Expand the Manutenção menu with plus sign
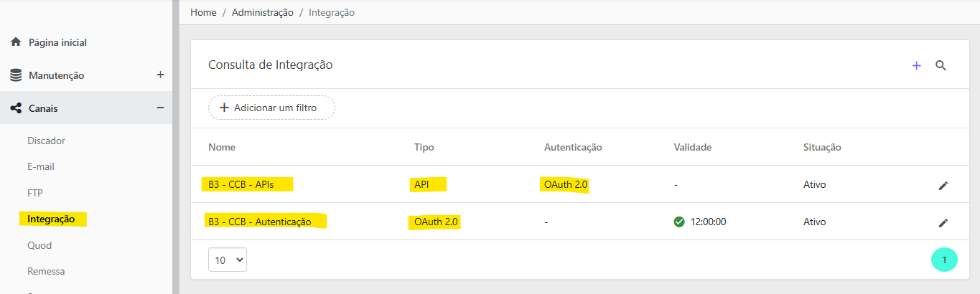Image resolution: width=980 pixels, height=294 pixels. tap(160, 75)
